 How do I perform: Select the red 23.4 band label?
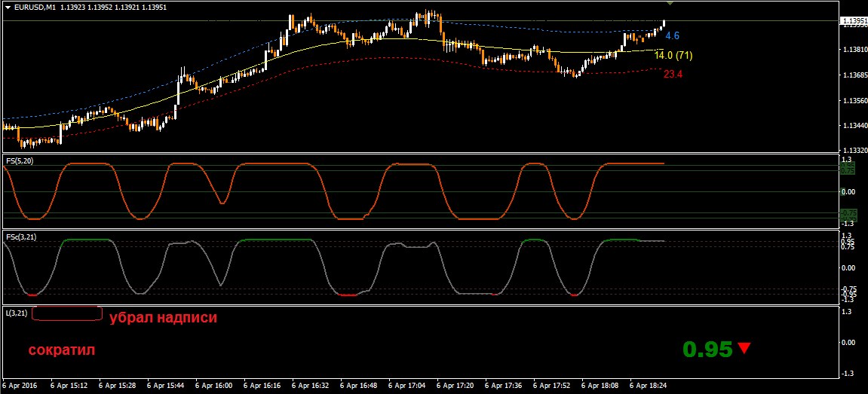(x=673, y=74)
